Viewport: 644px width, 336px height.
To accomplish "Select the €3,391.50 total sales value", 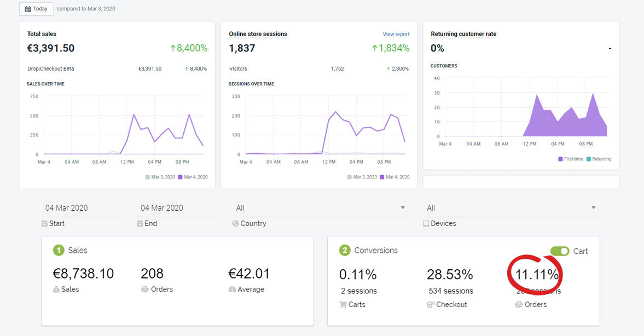I will point(50,48).
